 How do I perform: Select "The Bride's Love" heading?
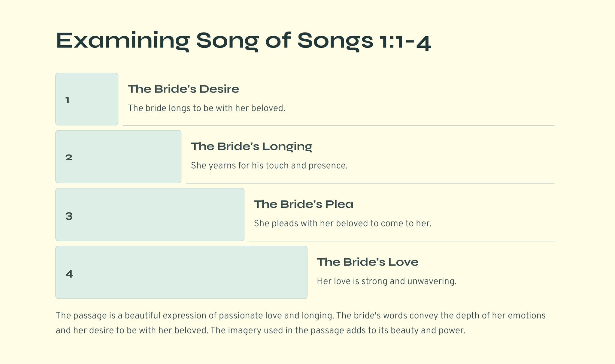tap(368, 262)
